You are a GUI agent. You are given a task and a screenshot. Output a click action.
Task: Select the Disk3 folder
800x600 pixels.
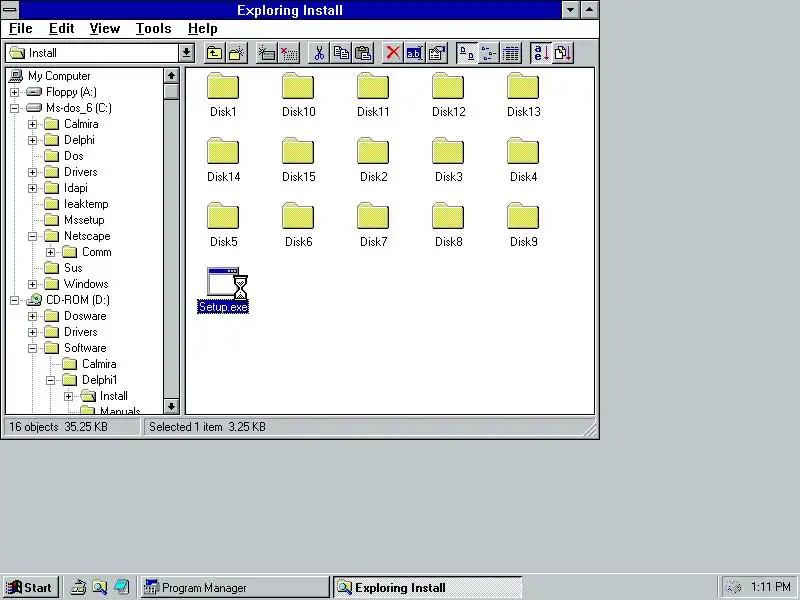[x=448, y=160]
